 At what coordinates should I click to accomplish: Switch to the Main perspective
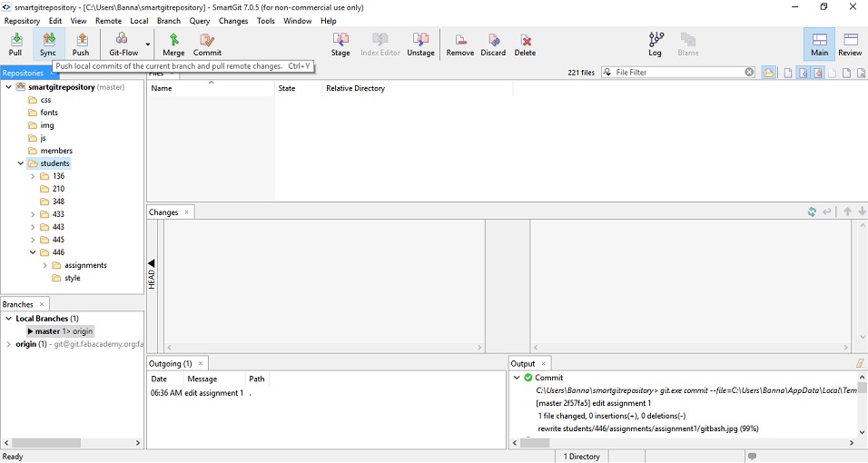click(820, 44)
